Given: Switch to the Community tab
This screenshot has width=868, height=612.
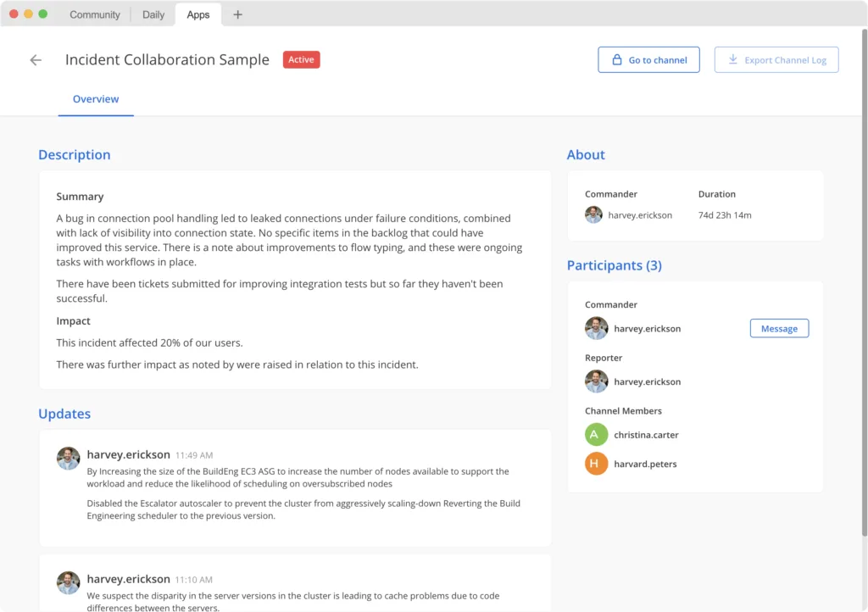Looking at the screenshot, I should pyautogui.click(x=95, y=14).
